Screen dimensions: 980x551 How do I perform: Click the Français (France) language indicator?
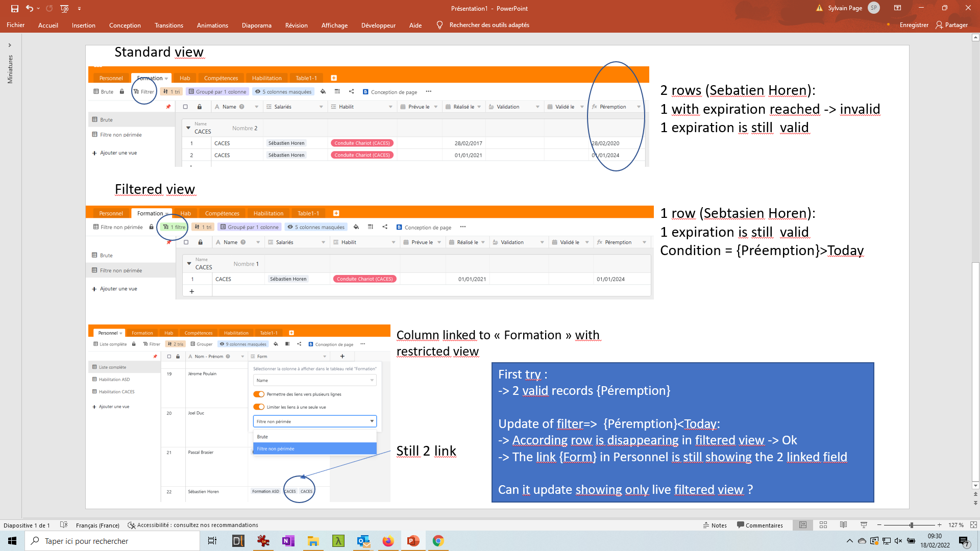pos(97,525)
